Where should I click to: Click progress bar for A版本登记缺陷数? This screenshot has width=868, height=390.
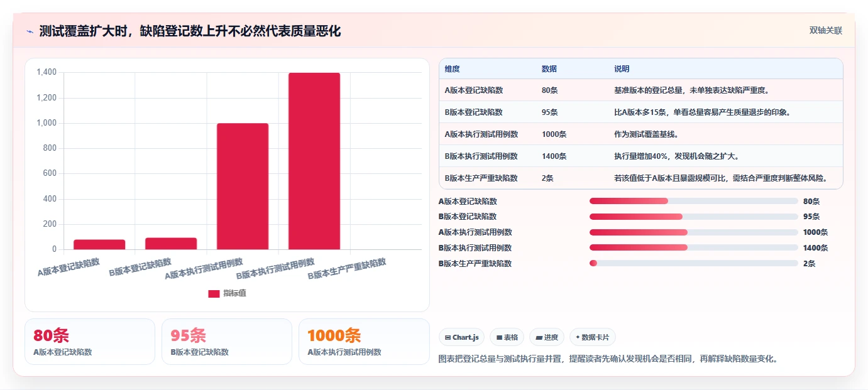(x=693, y=201)
